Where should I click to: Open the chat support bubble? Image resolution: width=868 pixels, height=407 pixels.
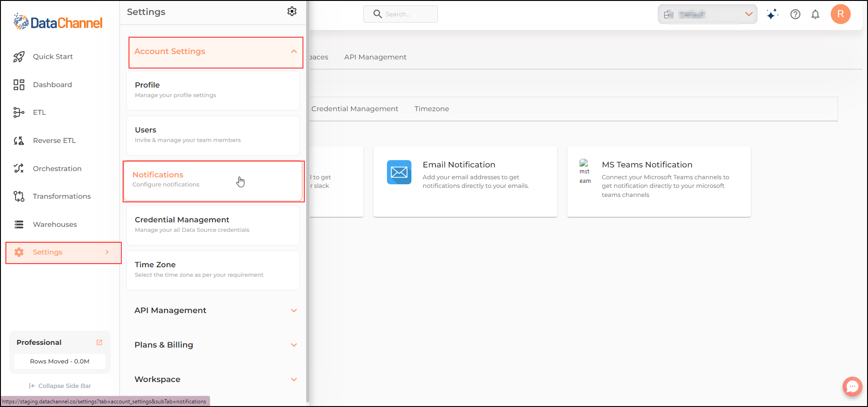click(853, 387)
